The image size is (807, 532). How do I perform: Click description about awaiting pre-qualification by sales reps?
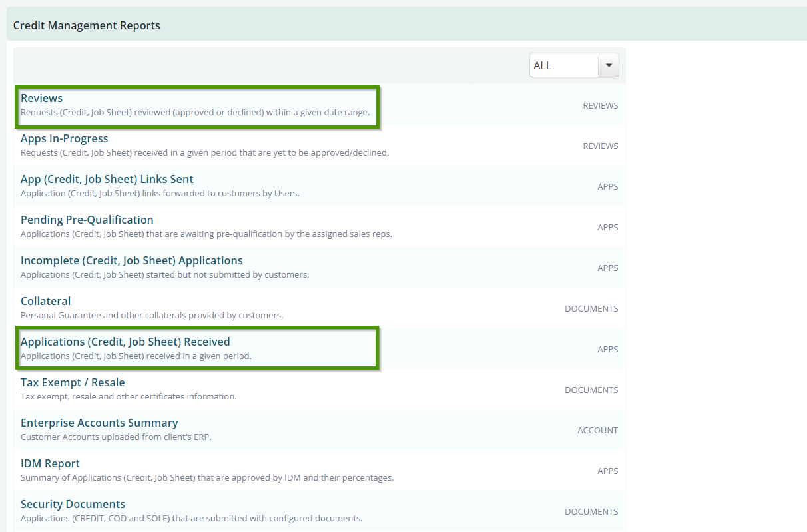point(206,234)
